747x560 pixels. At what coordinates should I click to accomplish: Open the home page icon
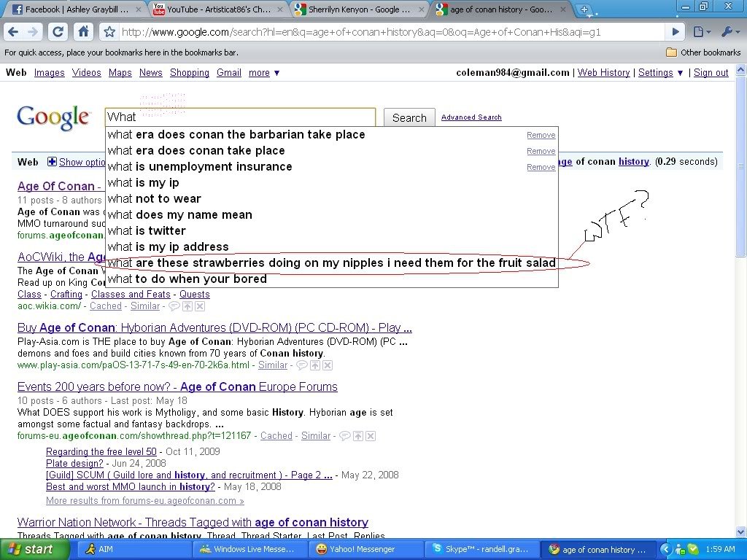[83, 32]
